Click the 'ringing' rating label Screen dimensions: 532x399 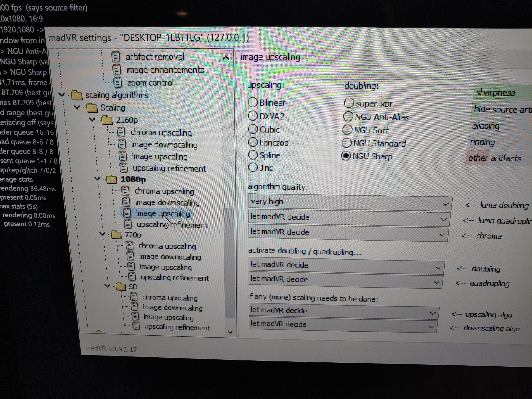pyautogui.click(x=483, y=142)
